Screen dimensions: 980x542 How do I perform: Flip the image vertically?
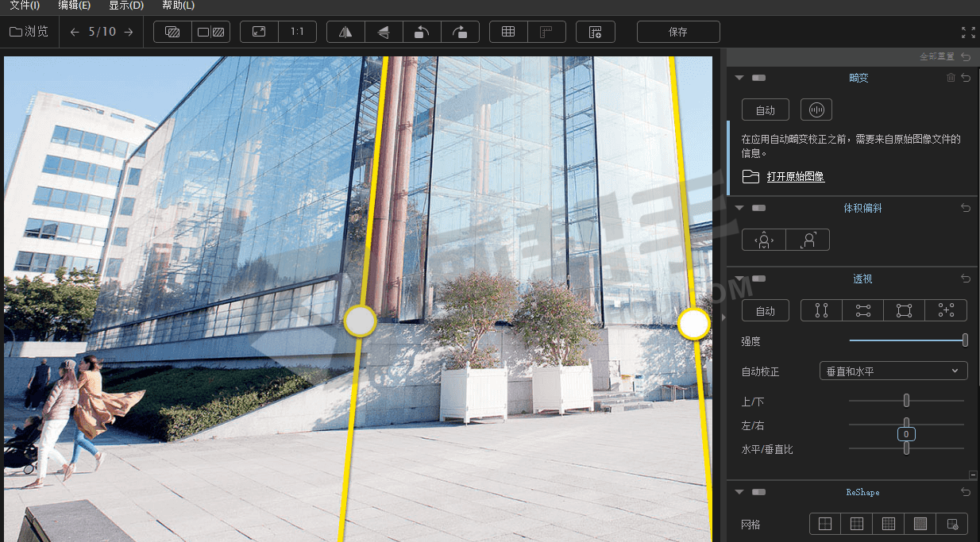click(x=384, y=32)
